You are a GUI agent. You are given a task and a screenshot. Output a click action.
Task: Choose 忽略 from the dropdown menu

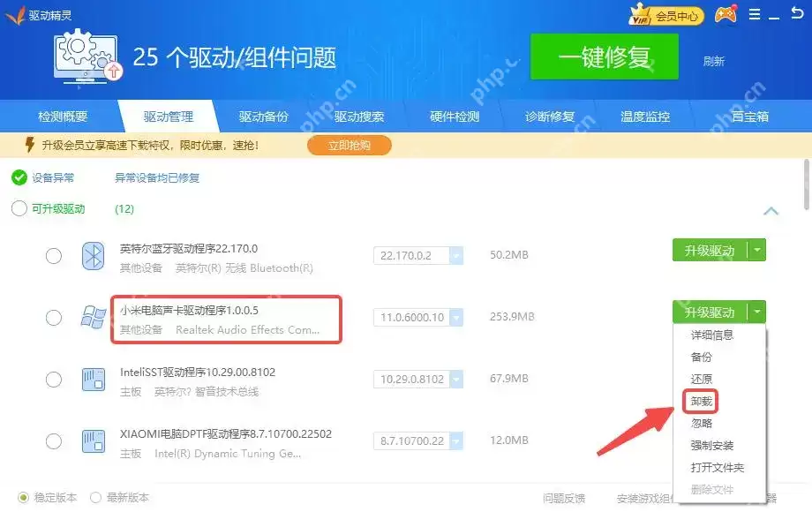coord(701,424)
